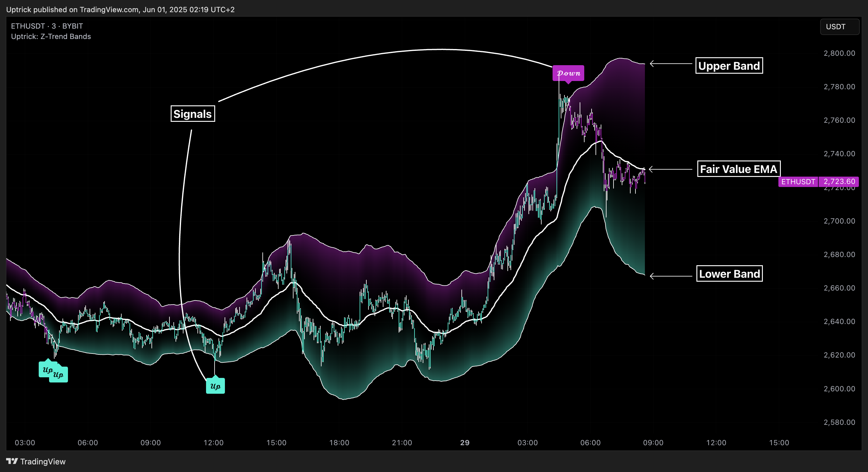This screenshot has height=472, width=868.
Task: Click the bold 29 date axis label
Action: (x=465, y=442)
